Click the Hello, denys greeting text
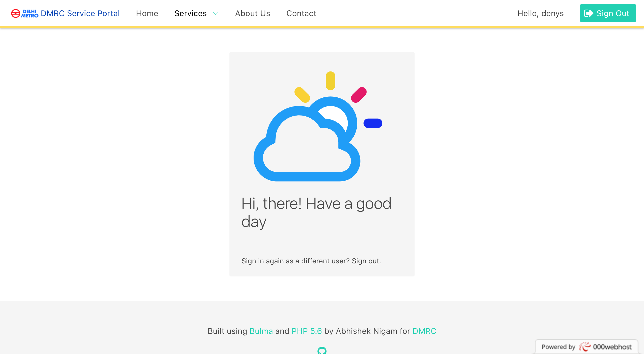 pyautogui.click(x=540, y=13)
